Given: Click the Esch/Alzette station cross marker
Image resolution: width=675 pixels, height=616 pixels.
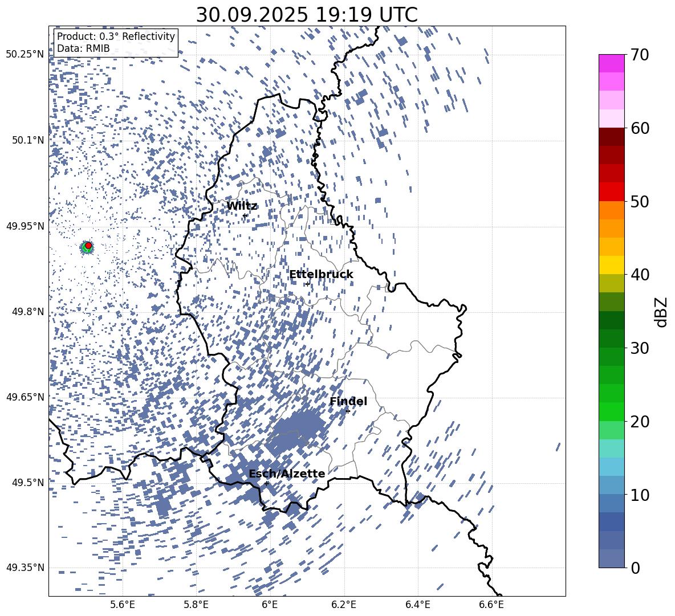Looking at the screenshot, I should 266,483.
